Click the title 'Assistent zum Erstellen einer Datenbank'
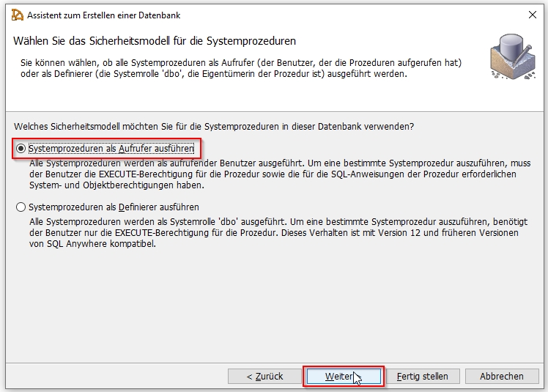 [x=104, y=15]
